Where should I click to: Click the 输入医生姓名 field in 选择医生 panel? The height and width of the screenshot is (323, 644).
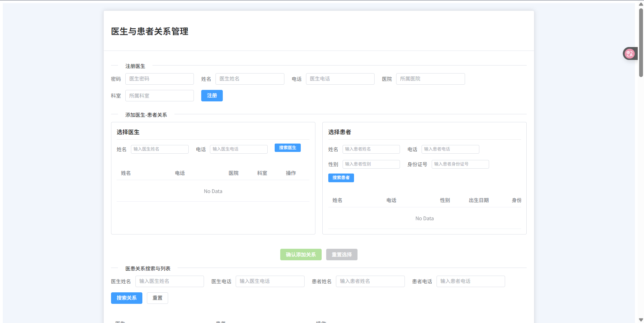159,149
